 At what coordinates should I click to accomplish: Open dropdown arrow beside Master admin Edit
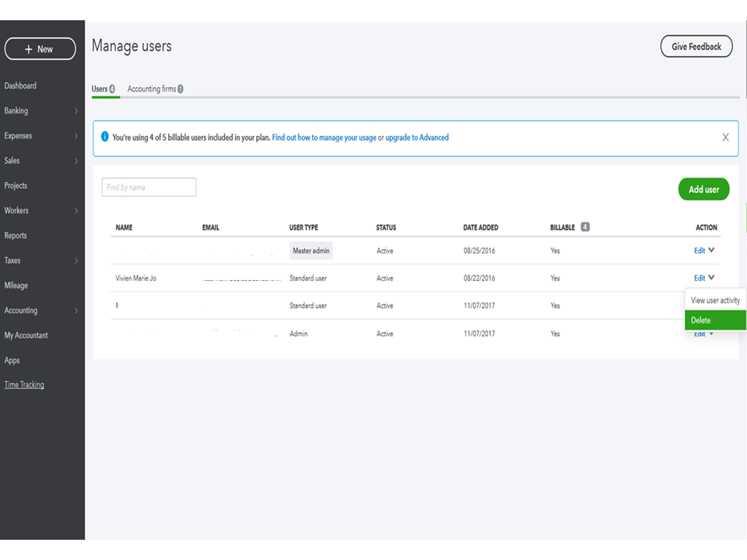712,250
